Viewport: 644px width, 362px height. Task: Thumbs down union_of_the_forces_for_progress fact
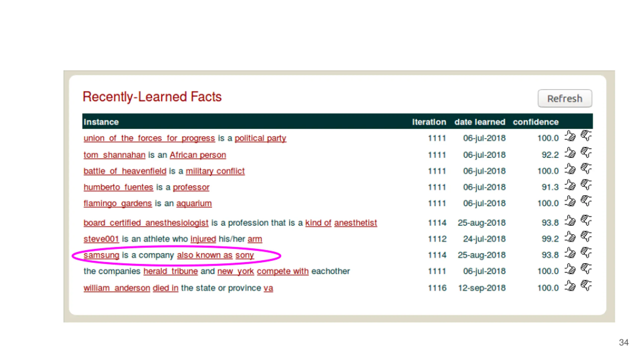click(586, 136)
